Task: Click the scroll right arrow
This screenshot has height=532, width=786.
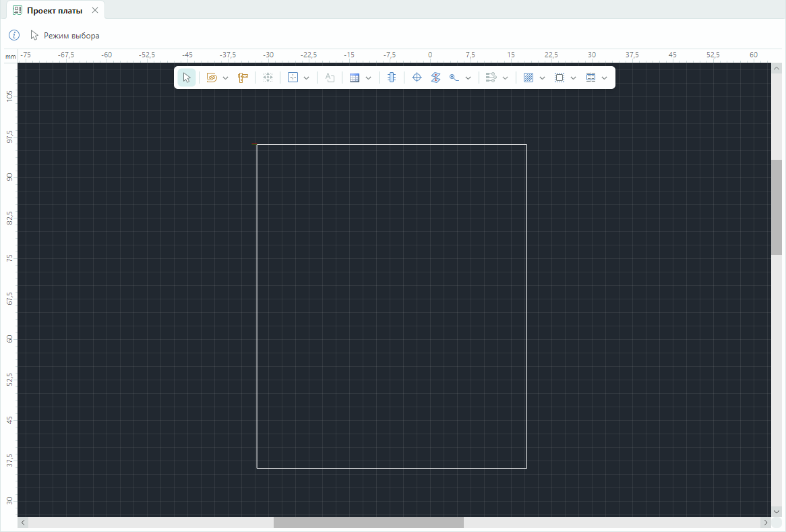Action: [x=766, y=523]
